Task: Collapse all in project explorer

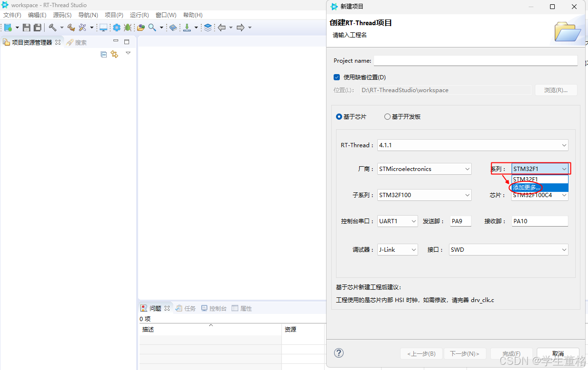Action: pos(104,55)
